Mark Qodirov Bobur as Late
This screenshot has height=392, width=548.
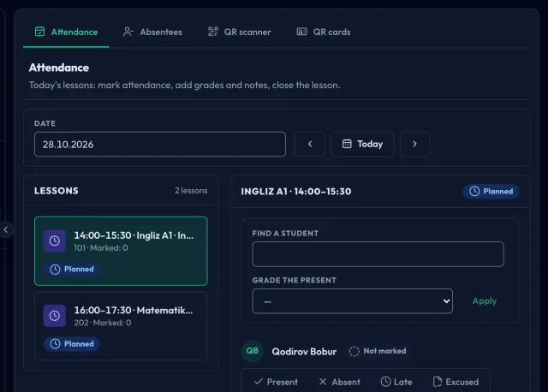pos(396,382)
